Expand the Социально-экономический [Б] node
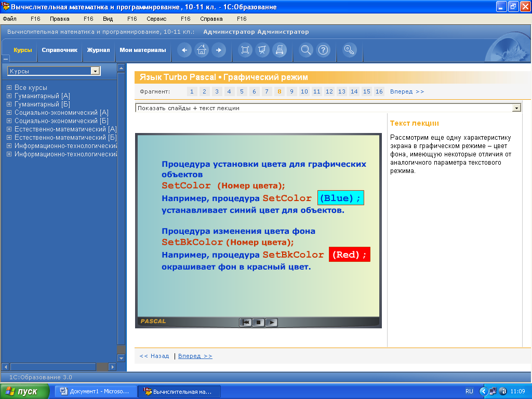Viewport: 532px width, 399px height. pos(9,121)
